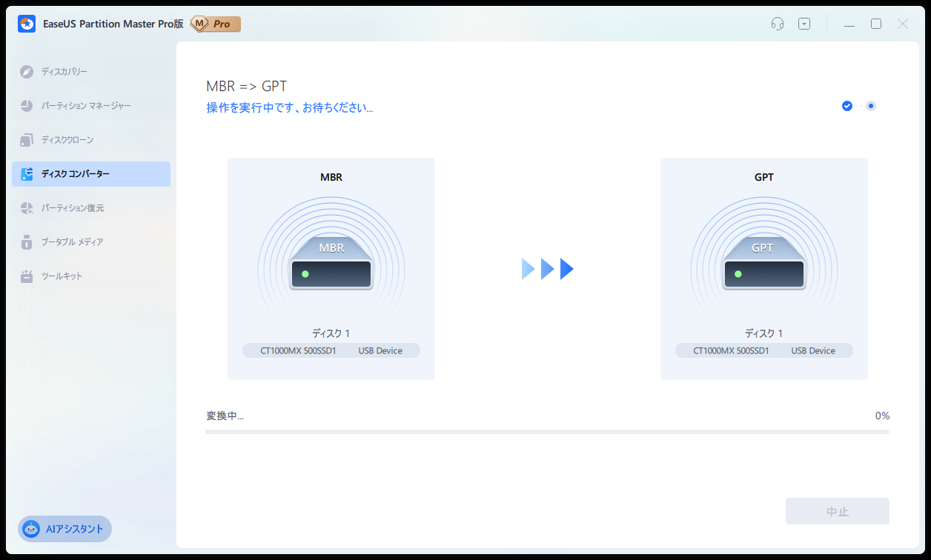Click the current step dot indicator

[x=871, y=106]
